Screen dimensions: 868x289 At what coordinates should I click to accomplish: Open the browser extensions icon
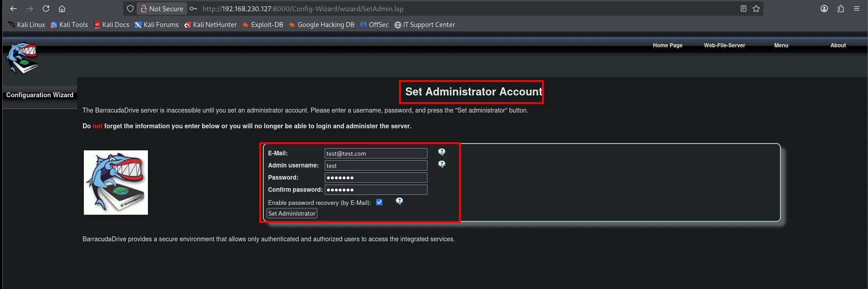(840, 9)
